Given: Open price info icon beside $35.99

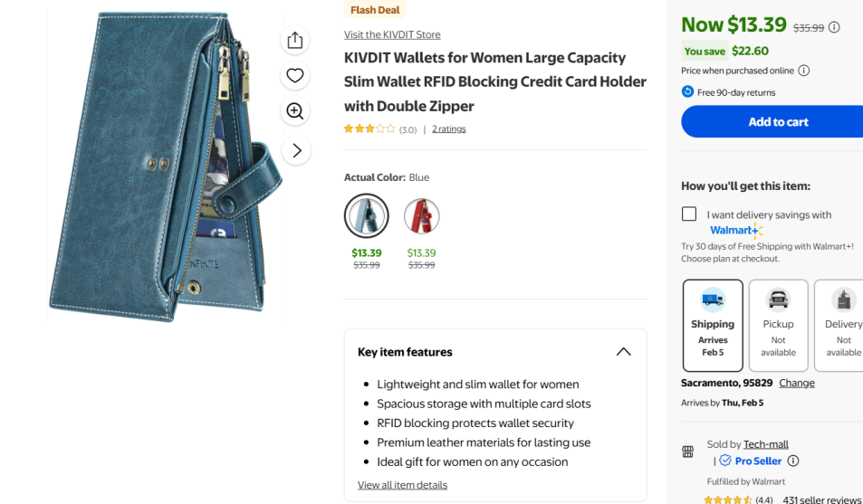Looking at the screenshot, I should pos(834,27).
